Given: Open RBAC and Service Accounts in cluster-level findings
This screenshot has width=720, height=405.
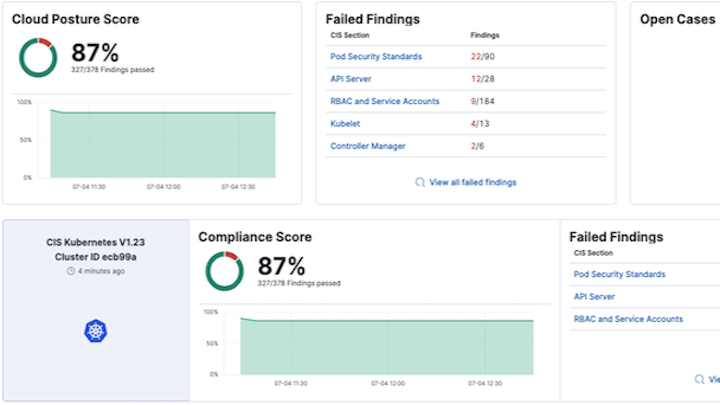Looking at the screenshot, I should (628, 319).
